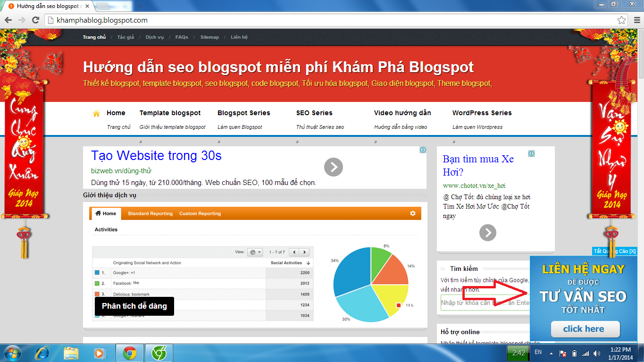The image size is (644, 362).
Task: Click next arrow in 1 - 7 of 7 pager
Action: click(x=304, y=253)
